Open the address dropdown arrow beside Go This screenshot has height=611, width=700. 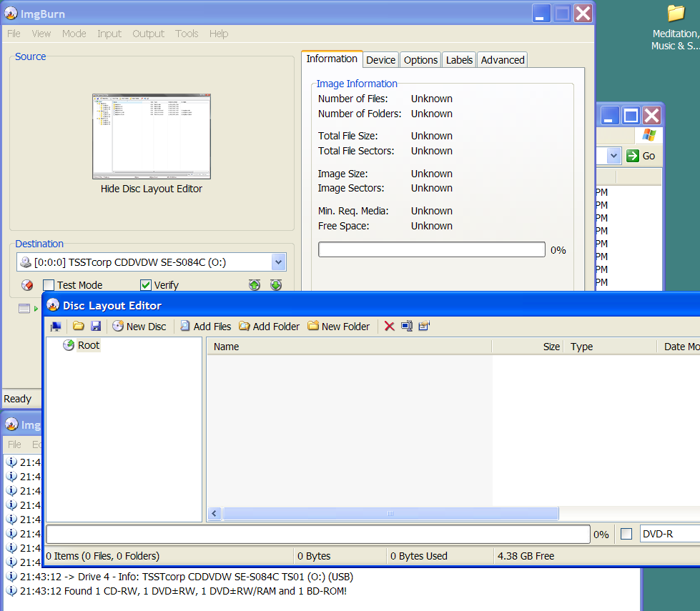coord(613,156)
